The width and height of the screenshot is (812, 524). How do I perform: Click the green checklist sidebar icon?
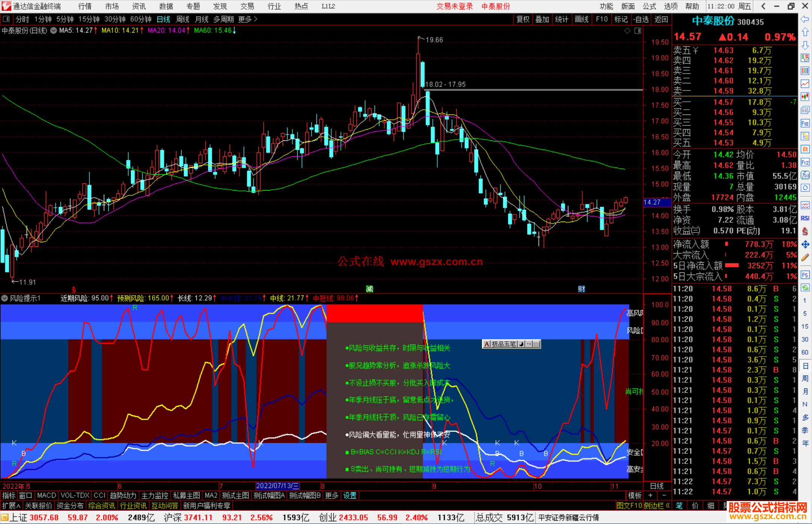[805, 58]
